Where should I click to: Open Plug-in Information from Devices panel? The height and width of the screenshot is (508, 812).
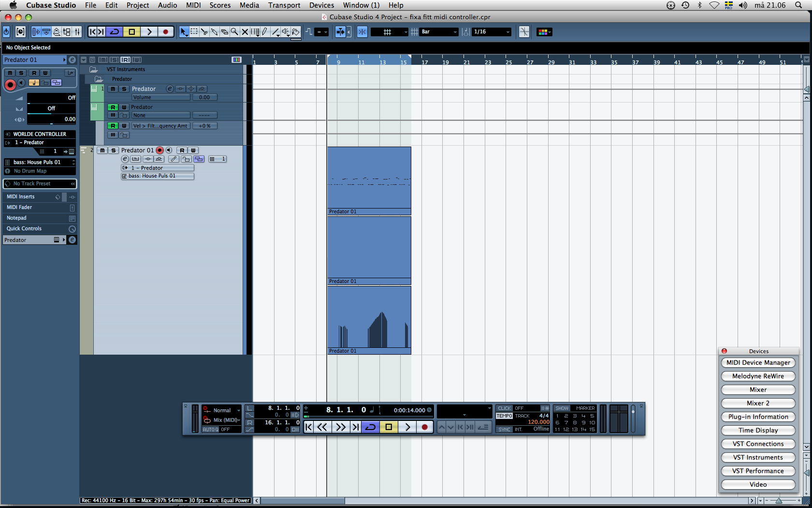click(758, 417)
